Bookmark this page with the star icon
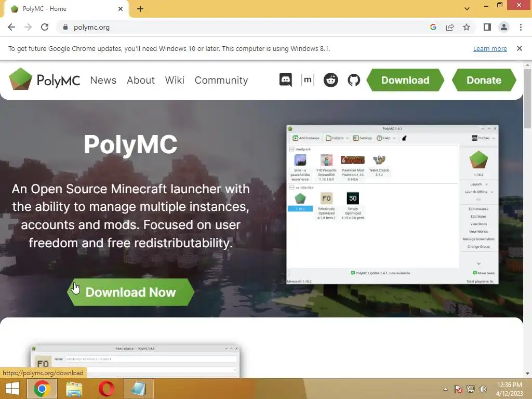532x399 pixels. [x=467, y=27]
